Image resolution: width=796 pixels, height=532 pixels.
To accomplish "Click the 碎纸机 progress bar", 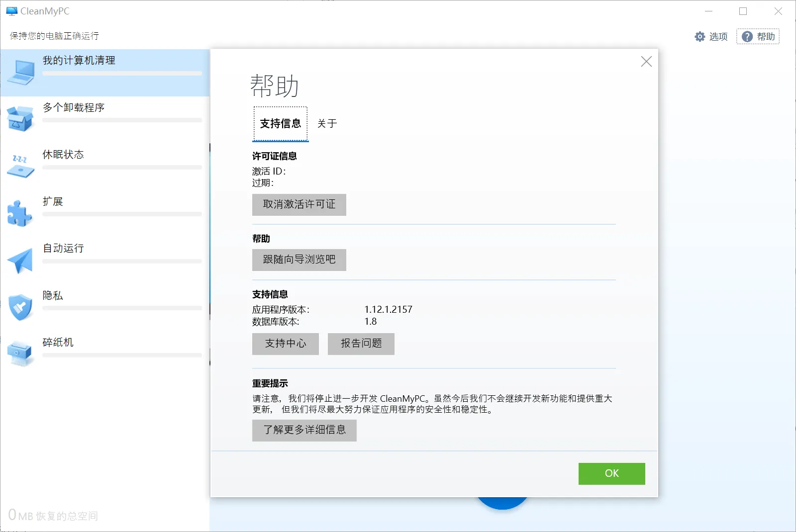I will pyautogui.click(x=122, y=355).
